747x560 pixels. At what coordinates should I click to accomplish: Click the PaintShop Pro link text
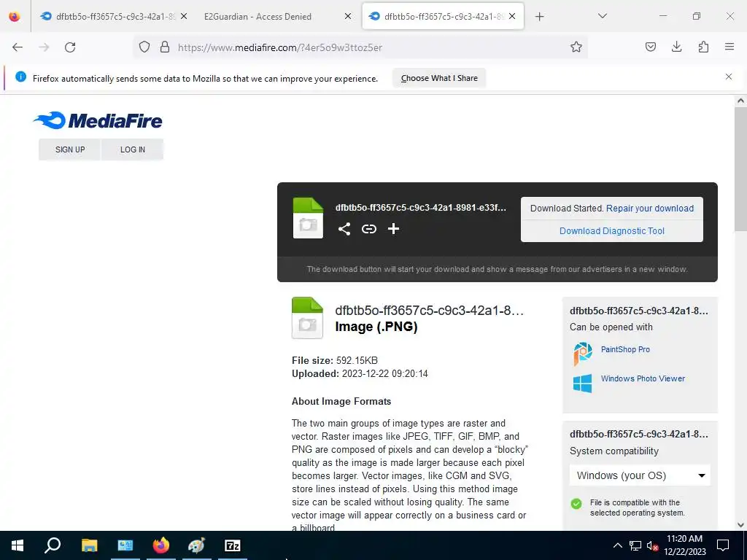[x=625, y=349]
